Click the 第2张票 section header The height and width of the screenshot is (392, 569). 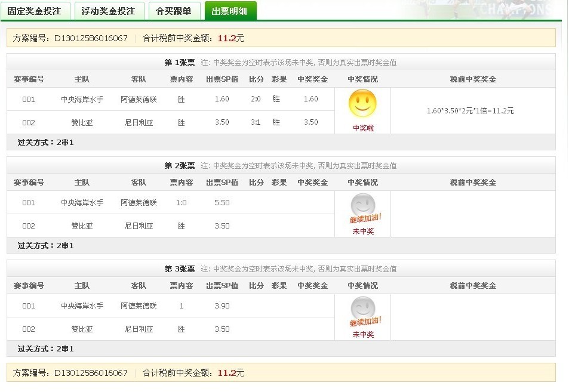[x=179, y=166]
